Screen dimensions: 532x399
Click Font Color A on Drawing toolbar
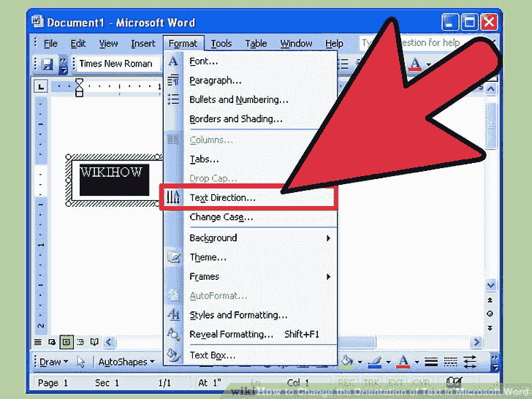[403, 362]
